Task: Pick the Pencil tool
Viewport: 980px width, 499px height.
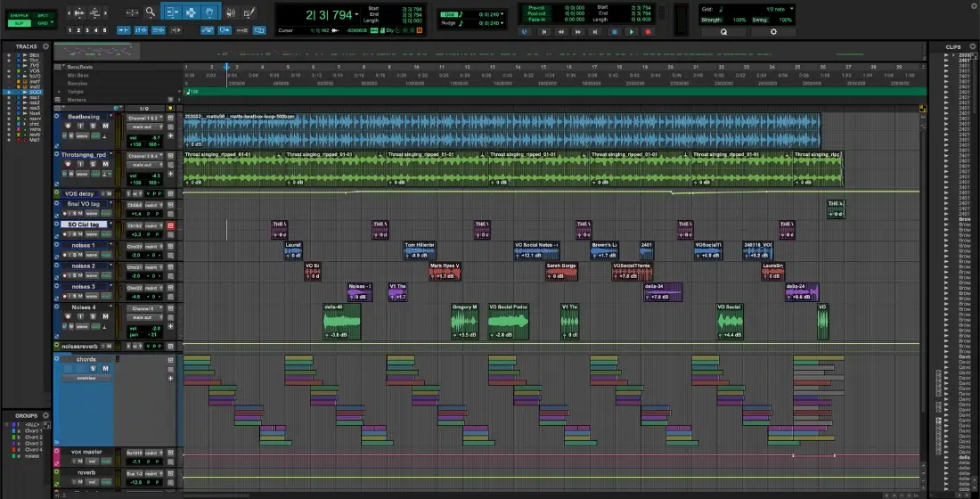Action: [251, 12]
